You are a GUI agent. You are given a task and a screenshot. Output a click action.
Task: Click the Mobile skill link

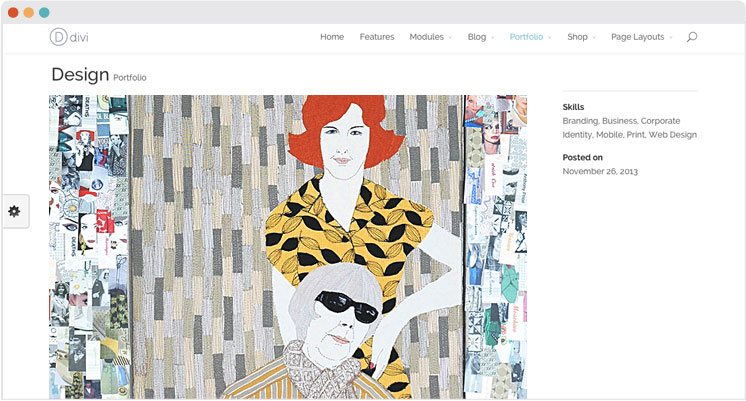click(x=609, y=135)
